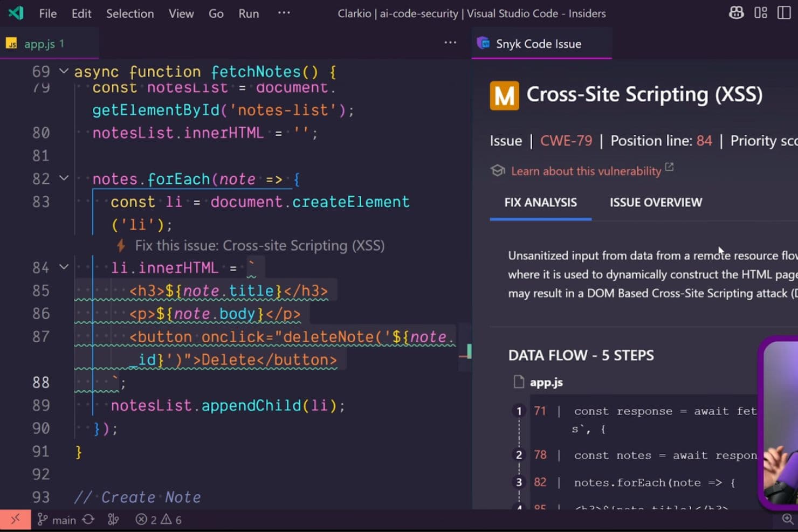
Task: Open the customize layout icon
Action: [x=761, y=13]
